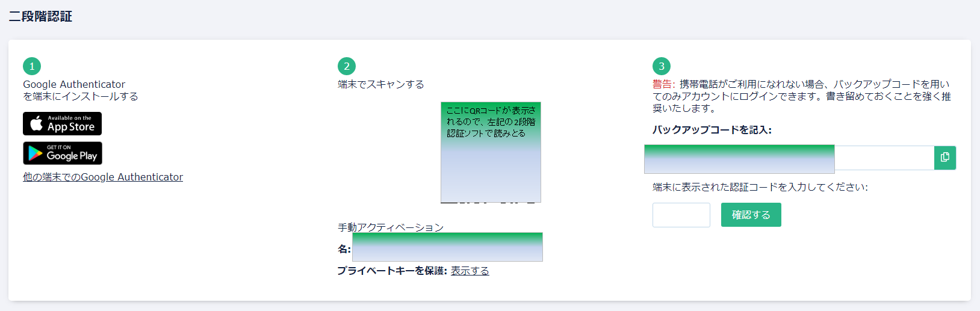
Task: Focus the authentication code input box
Action: pyautogui.click(x=681, y=215)
